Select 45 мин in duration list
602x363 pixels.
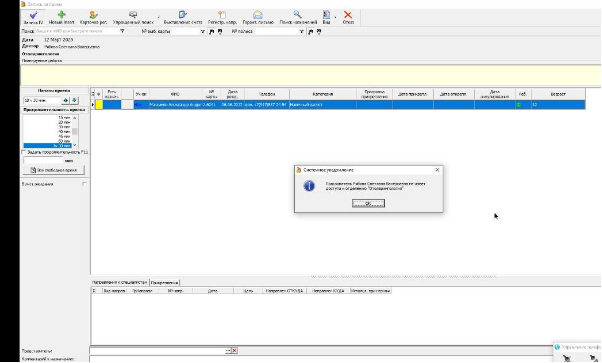[x=48, y=136]
